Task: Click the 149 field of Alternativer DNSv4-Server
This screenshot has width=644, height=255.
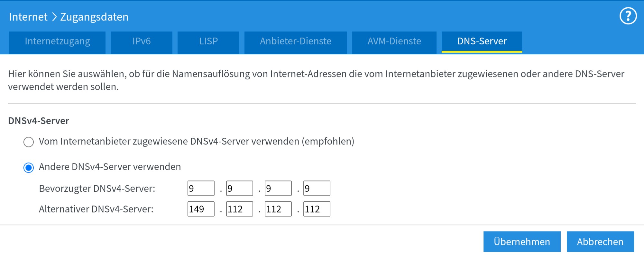Action: [201, 209]
